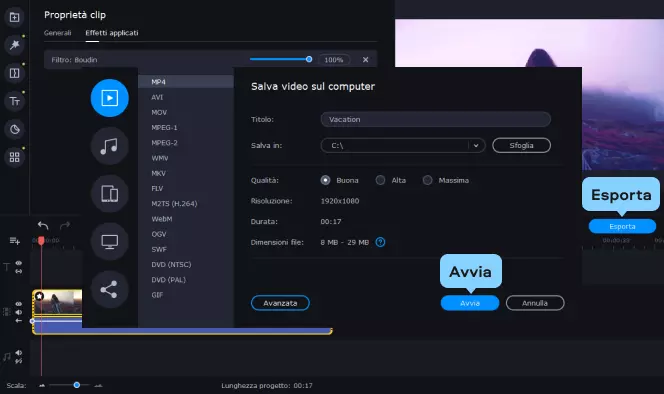This screenshot has height=394, width=664.
Task: Click the video track filmstrip icon
Action: (6, 312)
